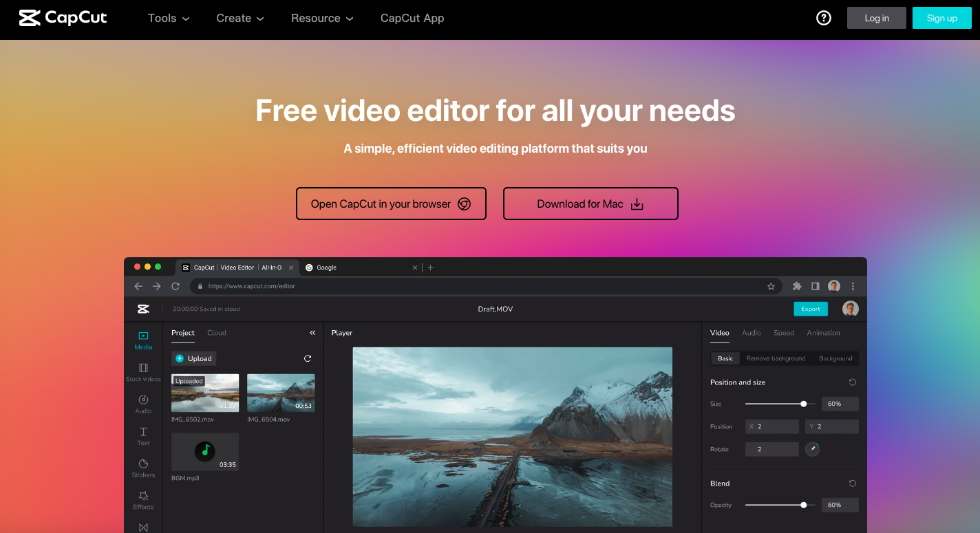Select the BGM.mp3 audio thumbnail
The width and height of the screenshot is (980, 533).
pyautogui.click(x=205, y=452)
